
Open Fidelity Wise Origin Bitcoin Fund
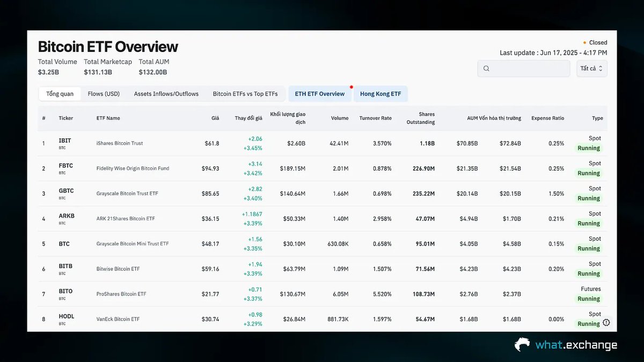click(133, 168)
